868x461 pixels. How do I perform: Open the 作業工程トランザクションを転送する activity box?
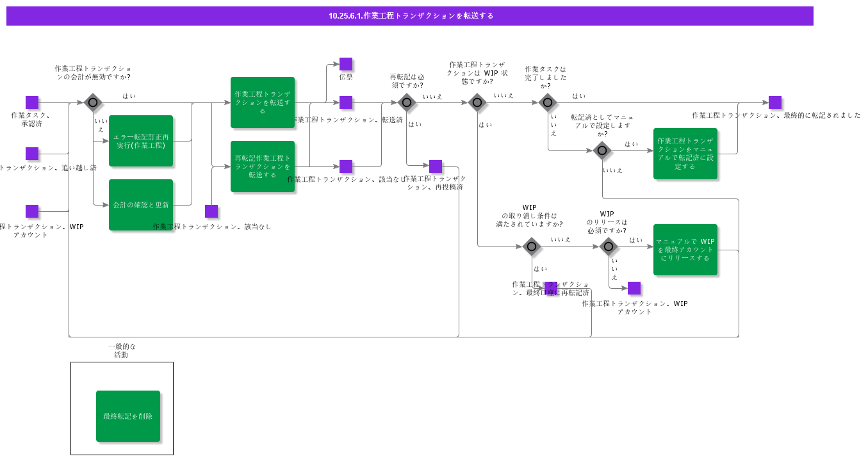(x=263, y=102)
